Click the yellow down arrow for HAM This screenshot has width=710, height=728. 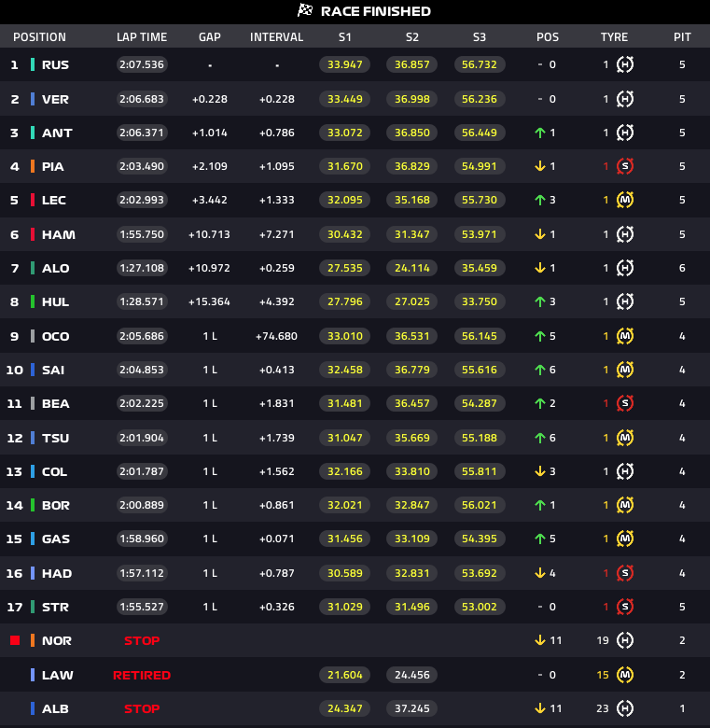540,234
